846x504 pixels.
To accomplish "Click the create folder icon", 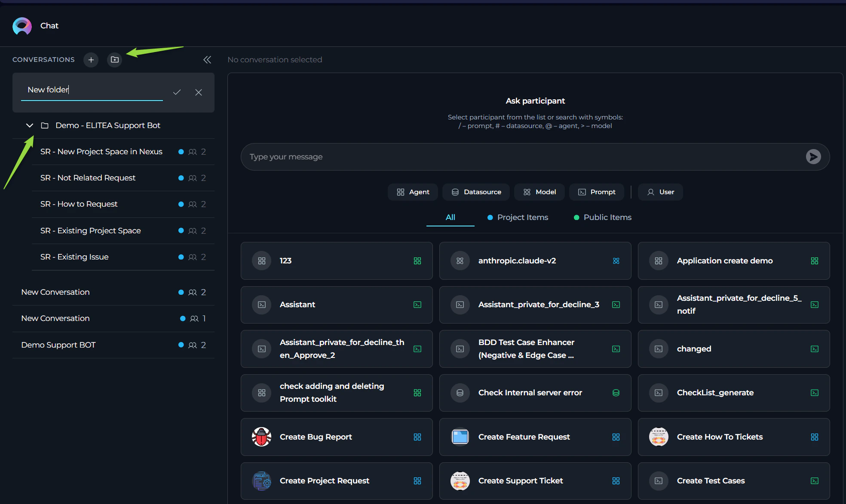I will pyautogui.click(x=114, y=60).
